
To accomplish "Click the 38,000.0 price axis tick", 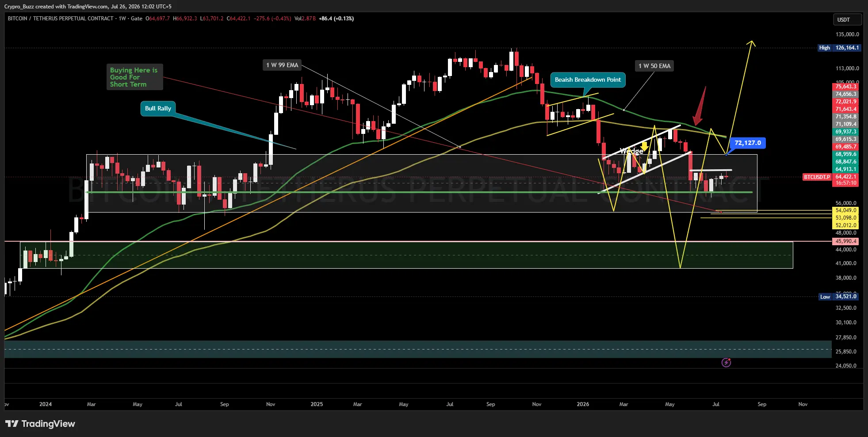I will tap(846, 278).
